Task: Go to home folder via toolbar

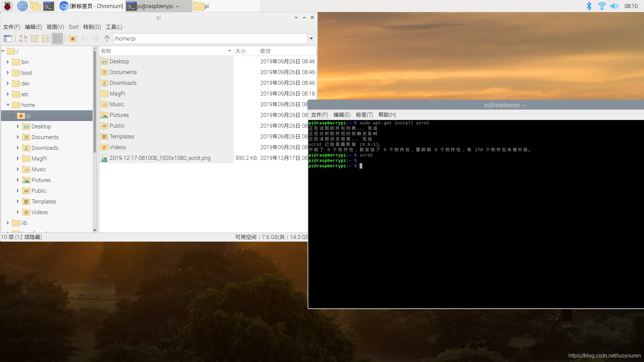Action: coord(73,39)
